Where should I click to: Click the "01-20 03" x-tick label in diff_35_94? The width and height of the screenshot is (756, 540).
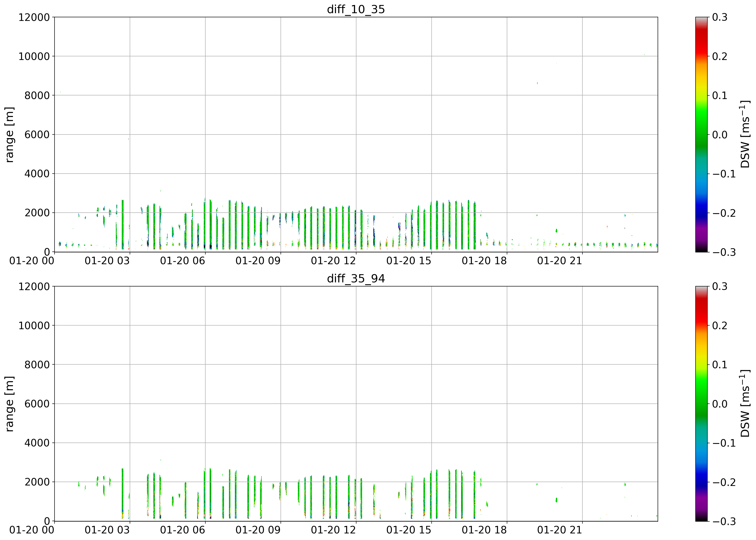coord(107,530)
